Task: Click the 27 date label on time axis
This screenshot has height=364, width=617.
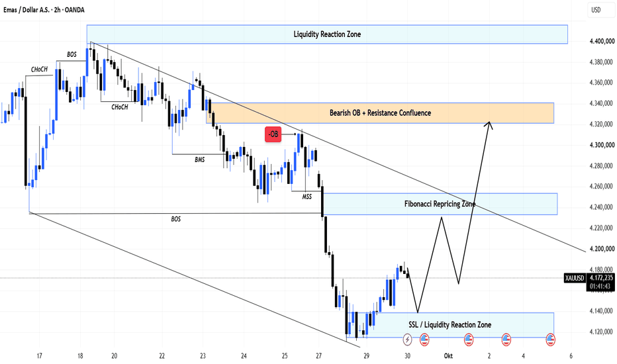Action: [x=318, y=356]
